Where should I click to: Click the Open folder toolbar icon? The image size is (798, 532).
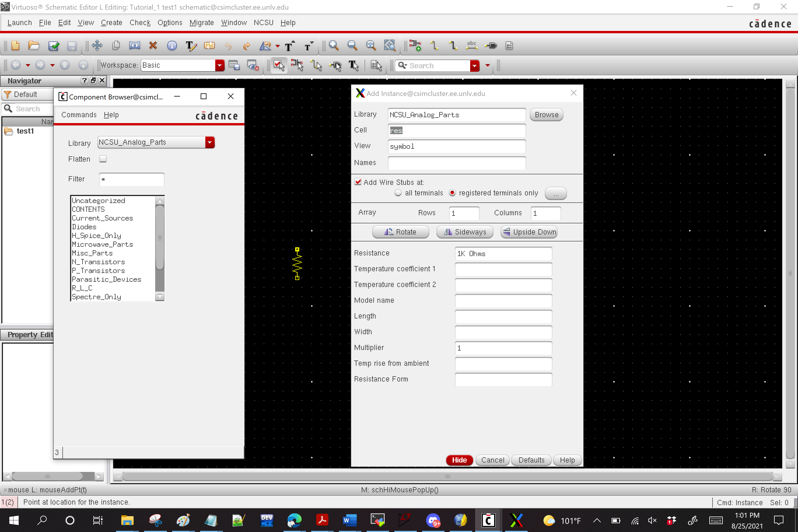point(34,45)
